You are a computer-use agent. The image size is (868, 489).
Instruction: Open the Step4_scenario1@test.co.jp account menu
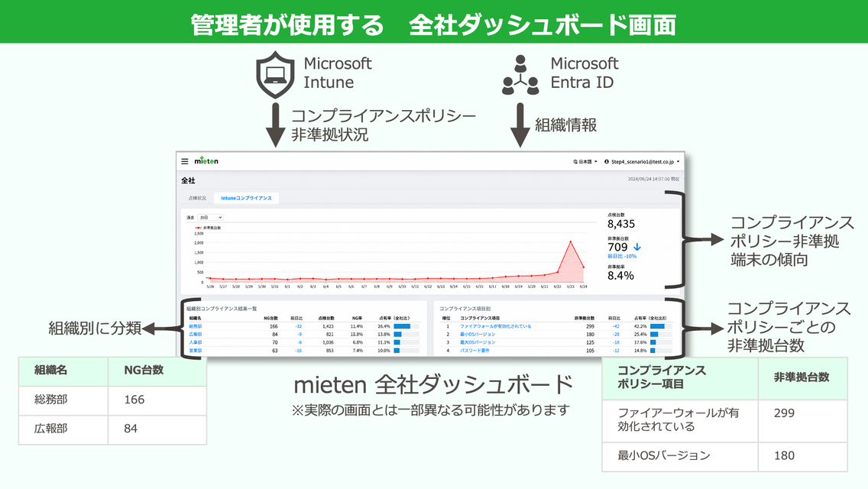click(x=642, y=162)
